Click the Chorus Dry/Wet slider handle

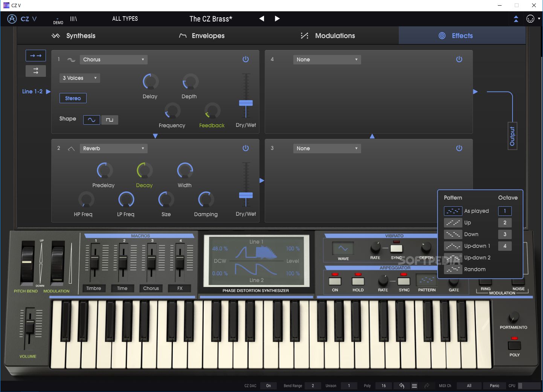pos(246,103)
